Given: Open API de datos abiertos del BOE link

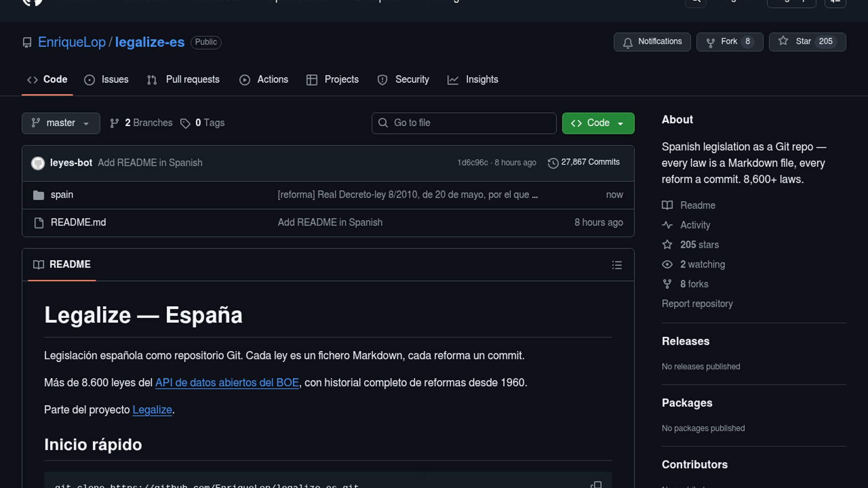Looking at the screenshot, I should (x=227, y=383).
